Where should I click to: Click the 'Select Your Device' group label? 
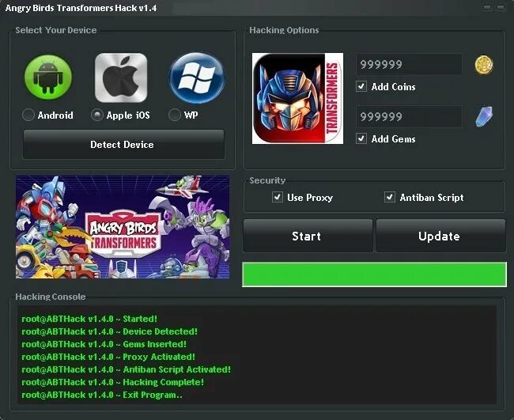coord(56,30)
